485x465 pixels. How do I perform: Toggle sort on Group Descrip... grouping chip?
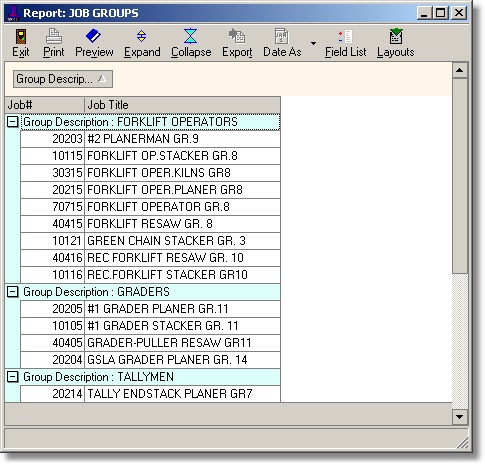click(63, 79)
